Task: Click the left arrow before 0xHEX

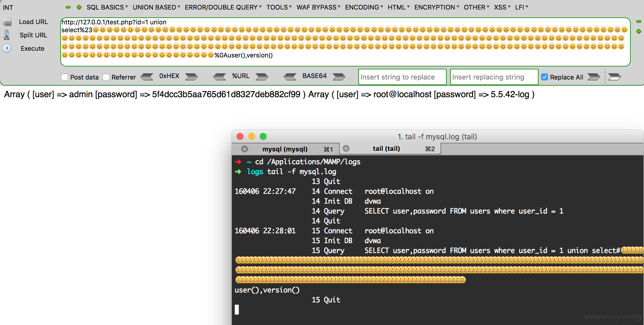Action: tap(147, 77)
